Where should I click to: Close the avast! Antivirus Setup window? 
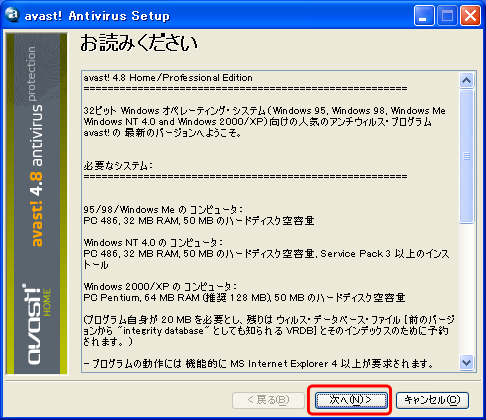(x=470, y=15)
